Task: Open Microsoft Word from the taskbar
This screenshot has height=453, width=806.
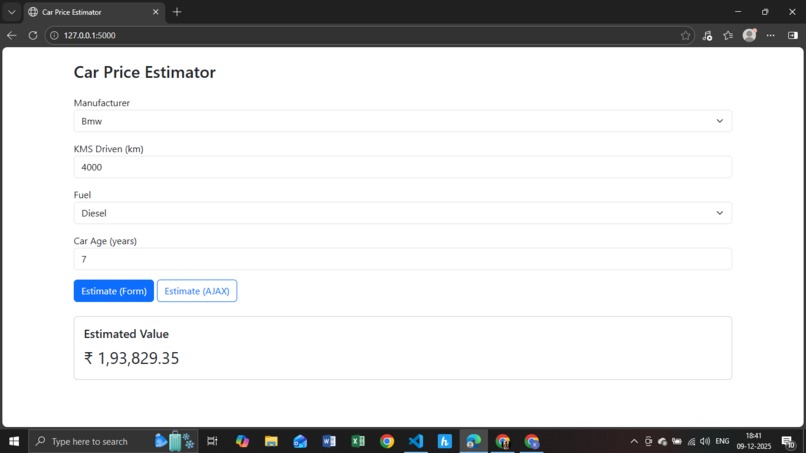Action: click(329, 441)
